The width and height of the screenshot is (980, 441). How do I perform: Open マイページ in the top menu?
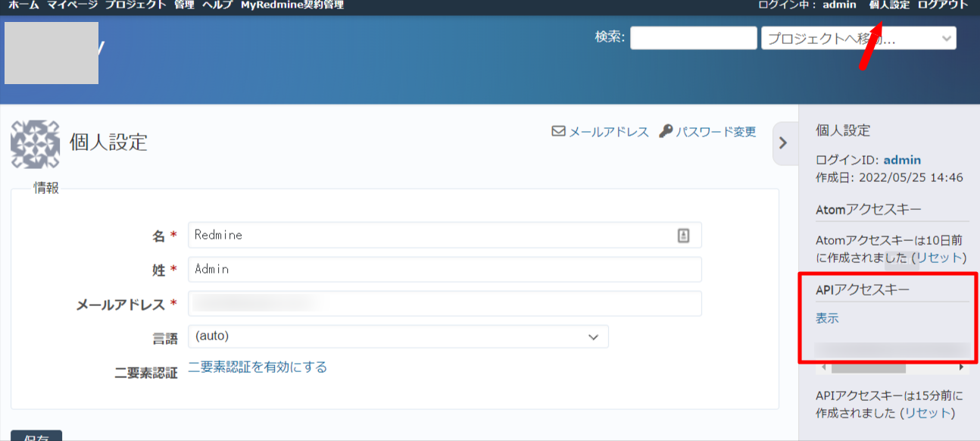coord(72,5)
